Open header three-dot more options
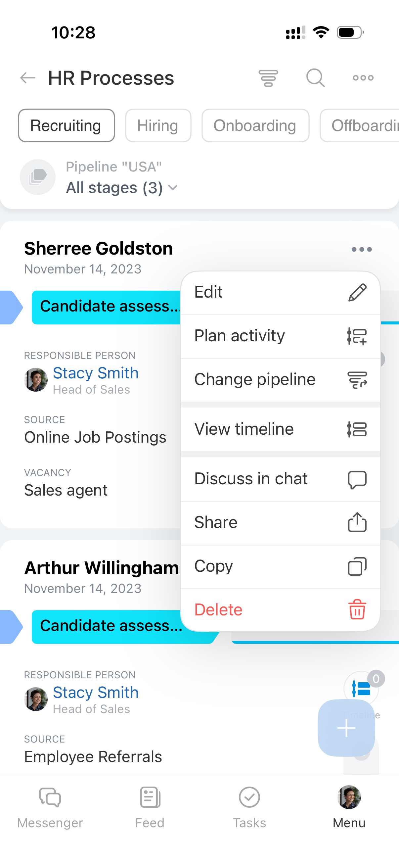 363,78
